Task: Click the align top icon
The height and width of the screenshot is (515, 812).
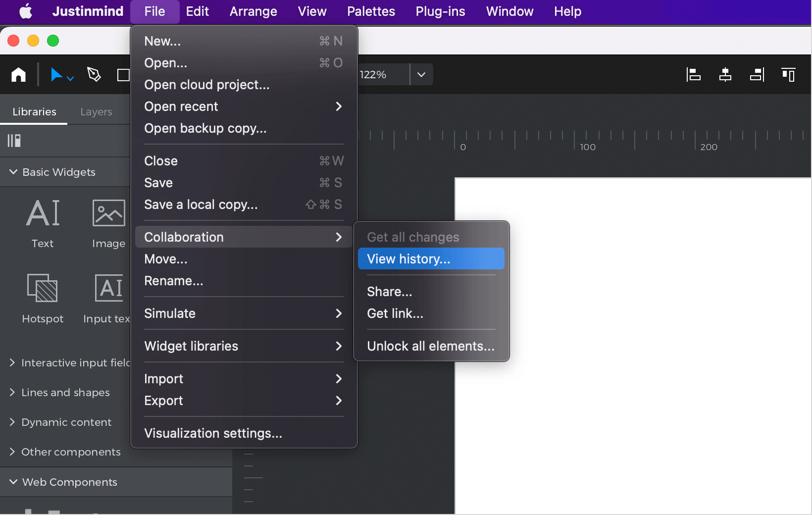Action: 788,75
